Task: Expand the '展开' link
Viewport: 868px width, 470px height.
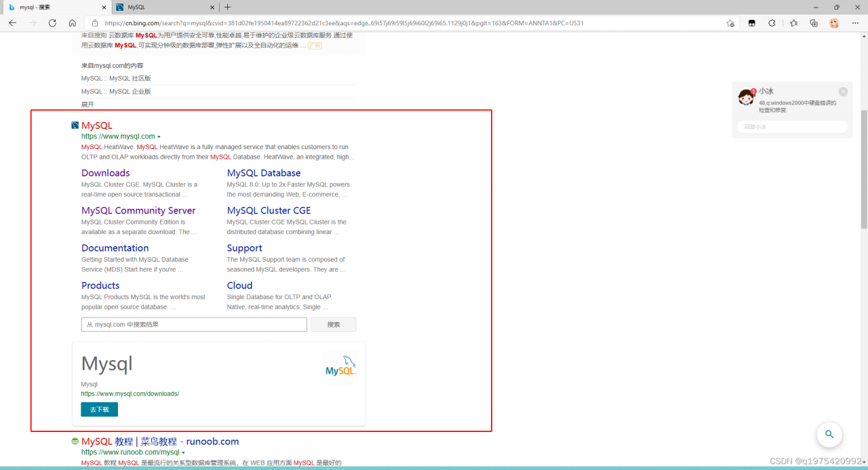Action: coord(87,104)
